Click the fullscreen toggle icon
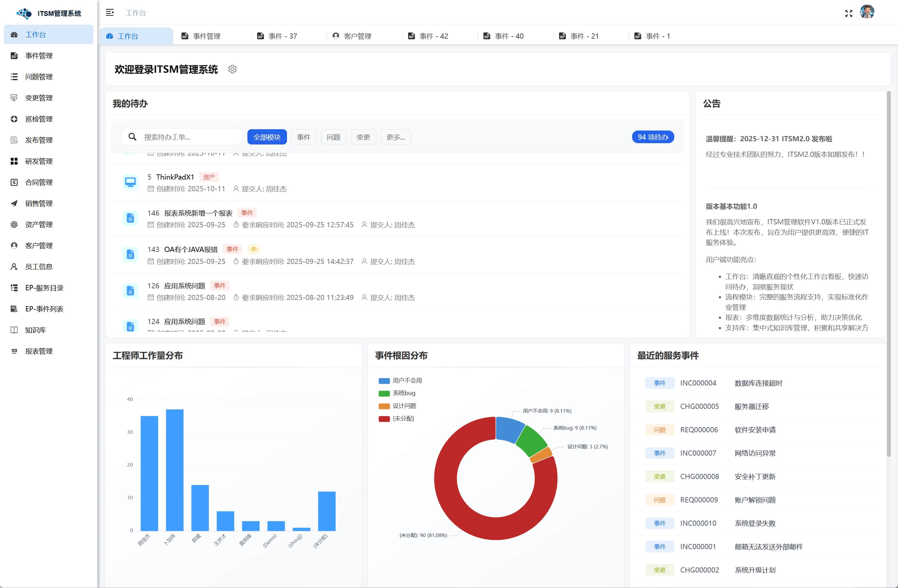 click(849, 14)
